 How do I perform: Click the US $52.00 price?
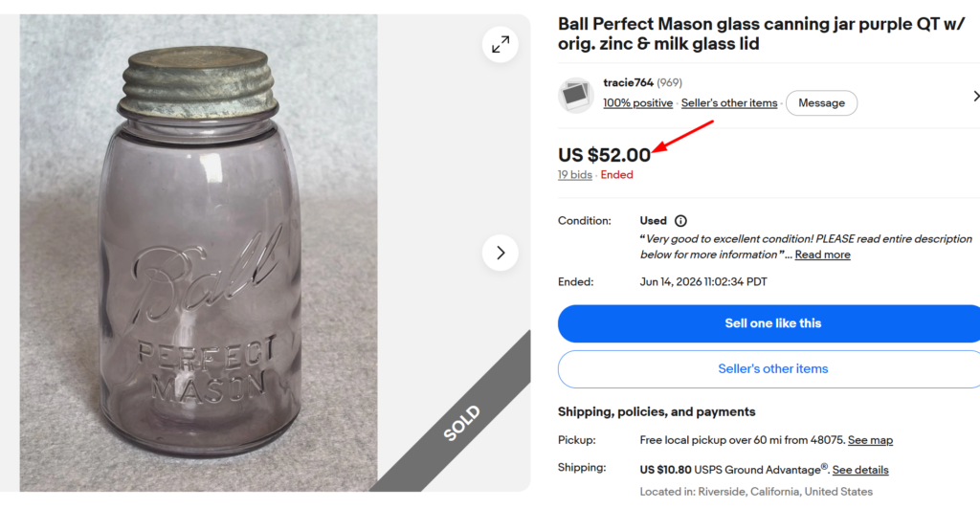coord(605,155)
